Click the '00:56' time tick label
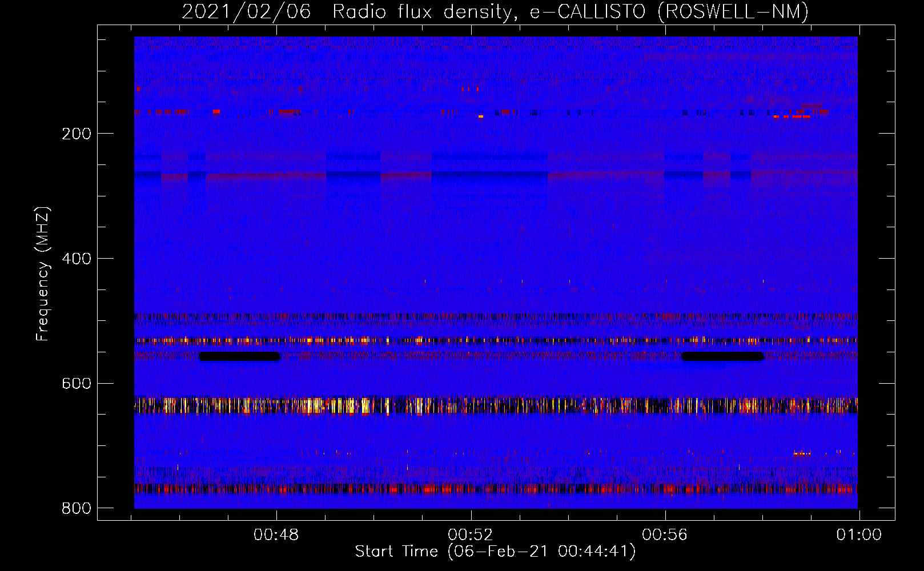 pos(665,535)
